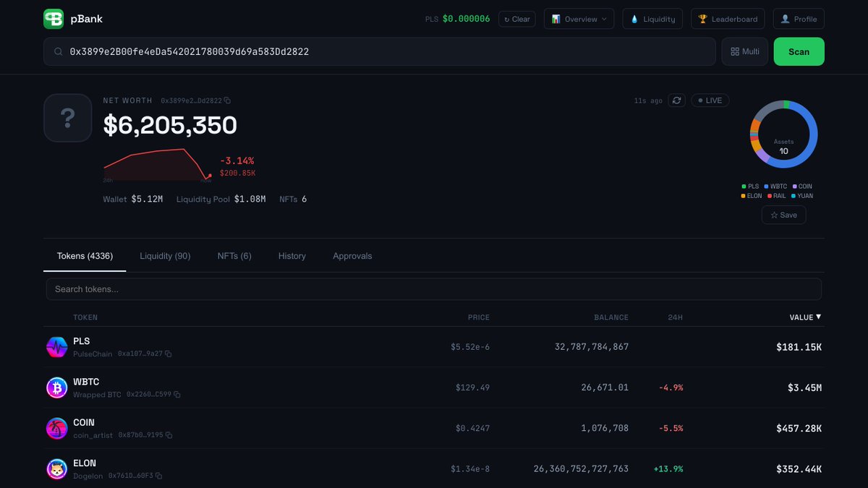Click the 32,787,784,867 PLS balance
868x488 pixels.
point(592,347)
